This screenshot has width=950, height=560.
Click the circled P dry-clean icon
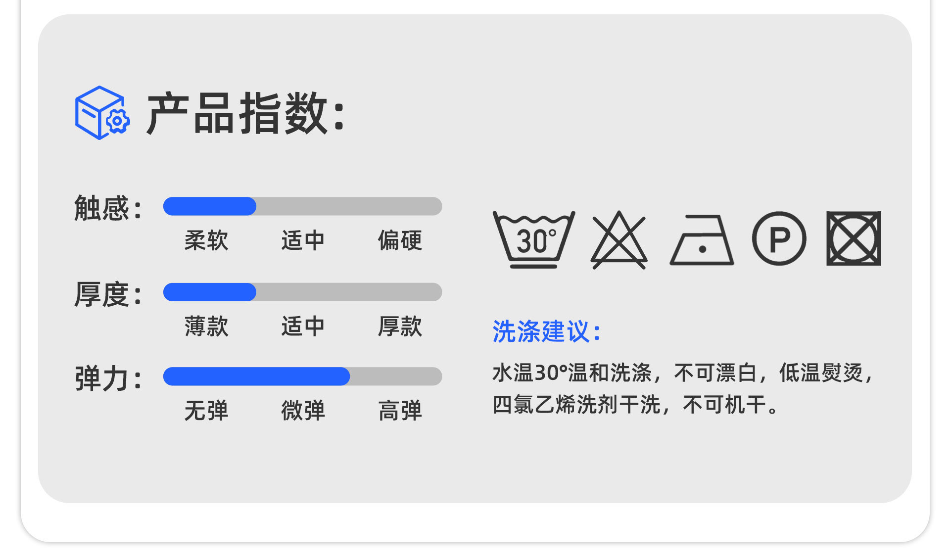[x=779, y=238]
